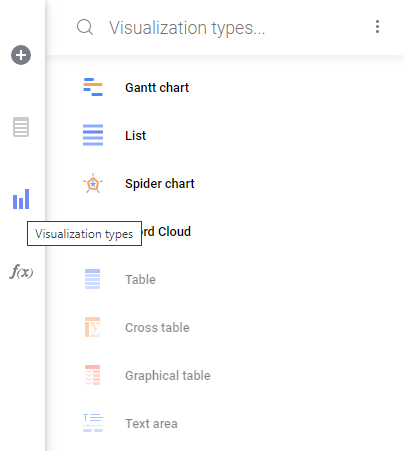Choose the Graphical table label
The width and height of the screenshot is (404, 451).
168,376
